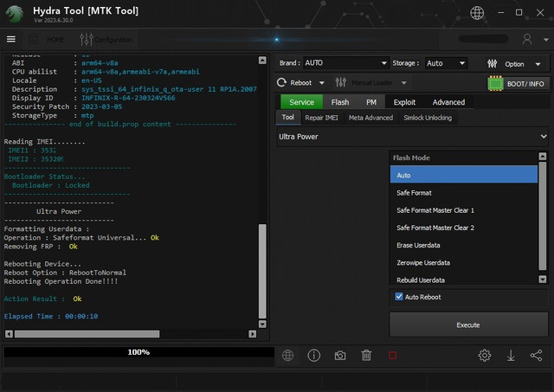Select Auto in Flash Mode list

click(464, 175)
